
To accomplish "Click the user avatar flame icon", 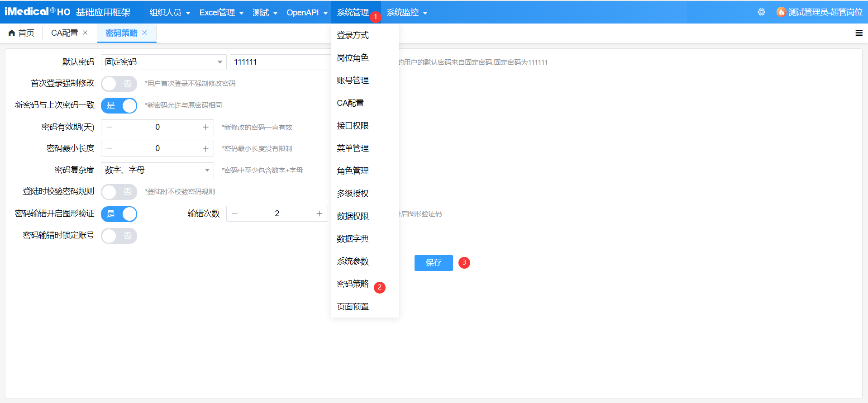I will pyautogui.click(x=781, y=12).
